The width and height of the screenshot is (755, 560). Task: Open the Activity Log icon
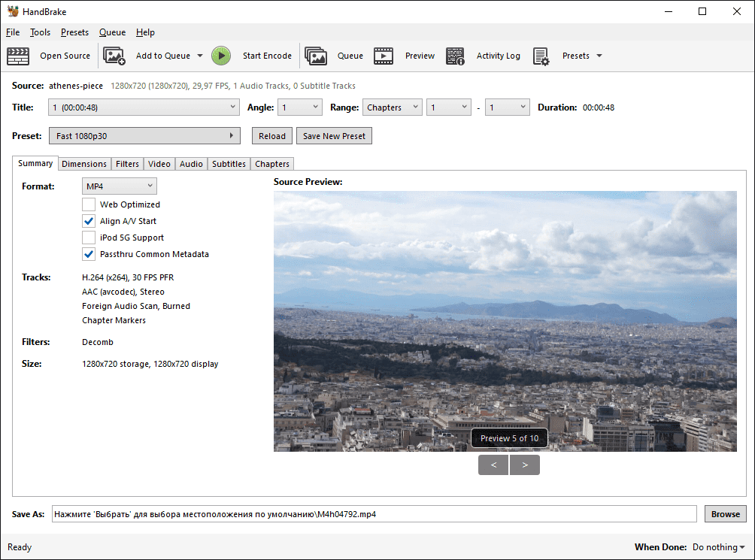(455, 56)
